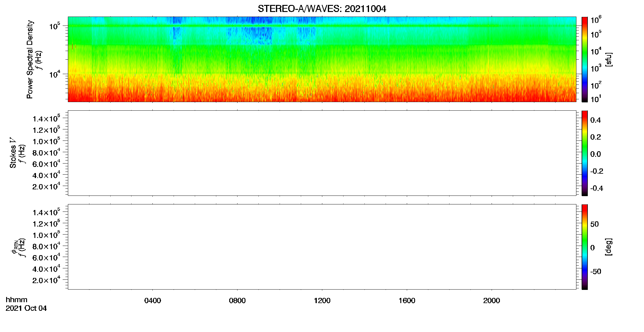Click the 1200 time axis label

(x=322, y=301)
